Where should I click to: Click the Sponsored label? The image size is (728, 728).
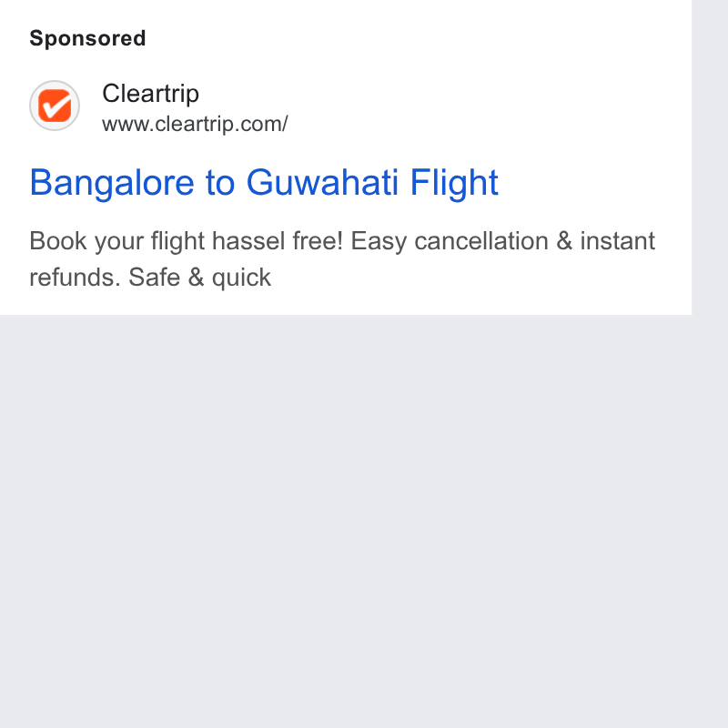pyautogui.click(x=87, y=38)
